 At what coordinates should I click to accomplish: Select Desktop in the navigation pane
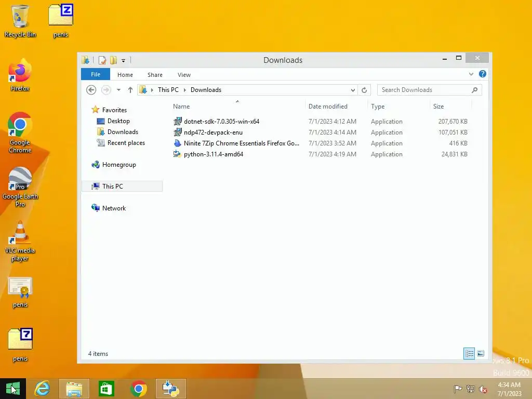118,121
